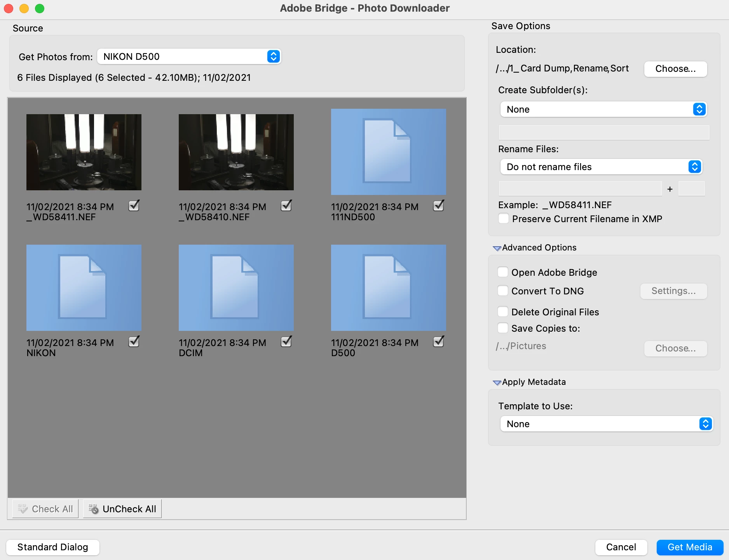Click the Card Dump,Rename,Sort location path
729x560 pixels.
click(x=562, y=68)
